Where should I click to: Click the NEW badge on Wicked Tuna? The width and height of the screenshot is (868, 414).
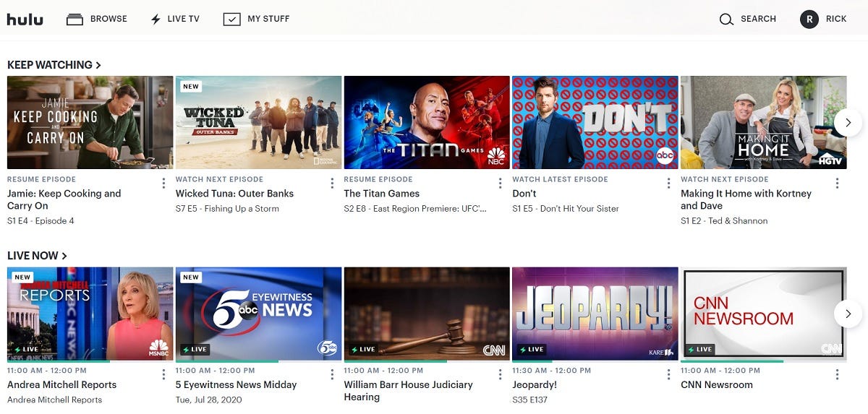pyautogui.click(x=191, y=87)
